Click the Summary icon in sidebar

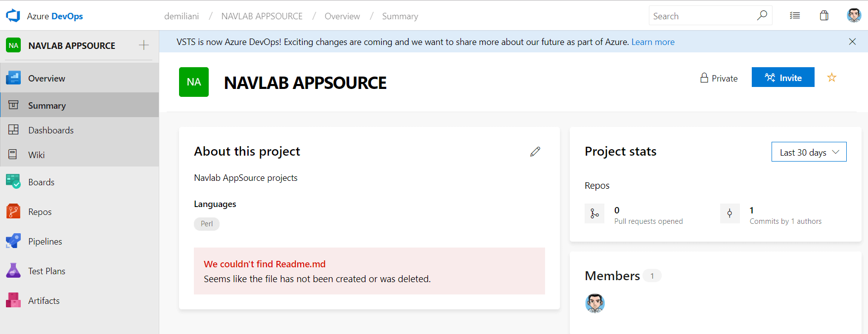tap(13, 105)
